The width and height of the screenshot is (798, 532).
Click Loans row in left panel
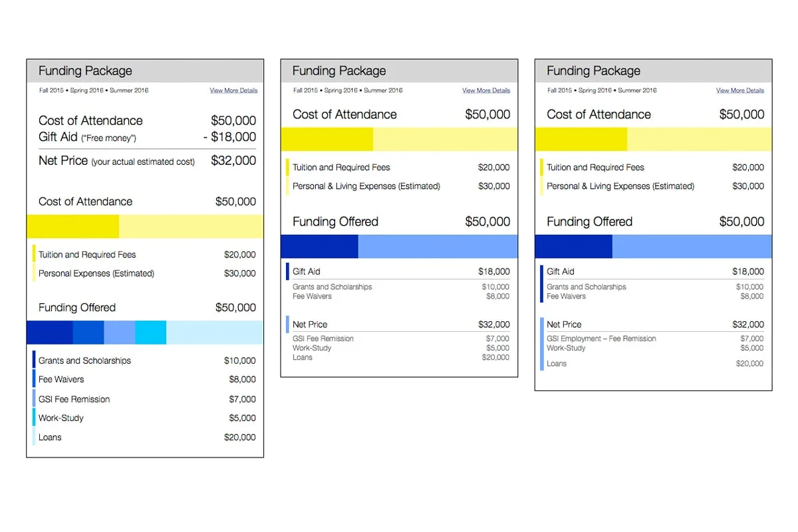pos(144,437)
